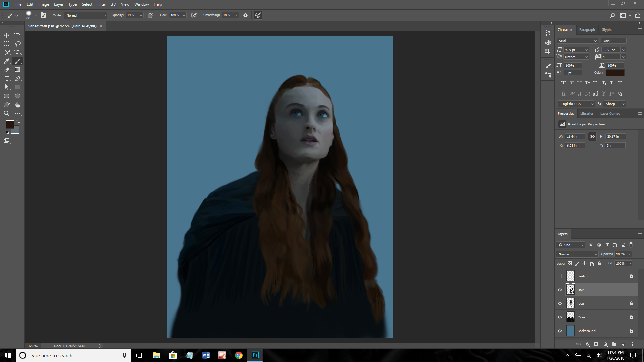Open the Select menu
The height and width of the screenshot is (362, 644).
click(x=87, y=4)
